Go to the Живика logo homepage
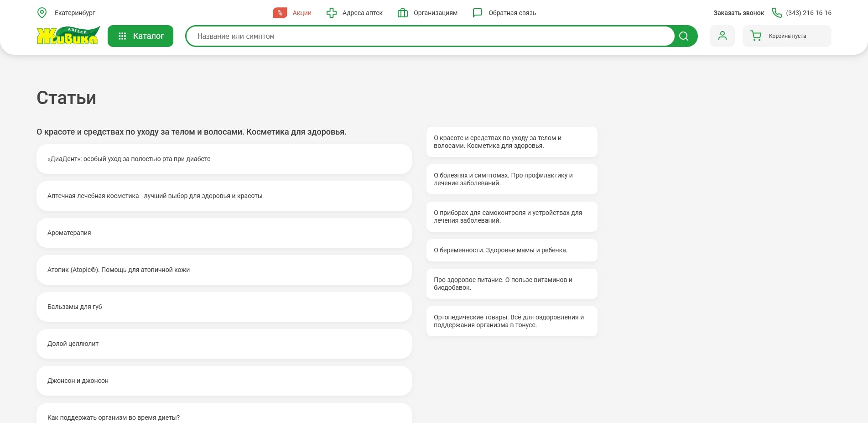Viewport: 868px width, 423px height. 68,36
